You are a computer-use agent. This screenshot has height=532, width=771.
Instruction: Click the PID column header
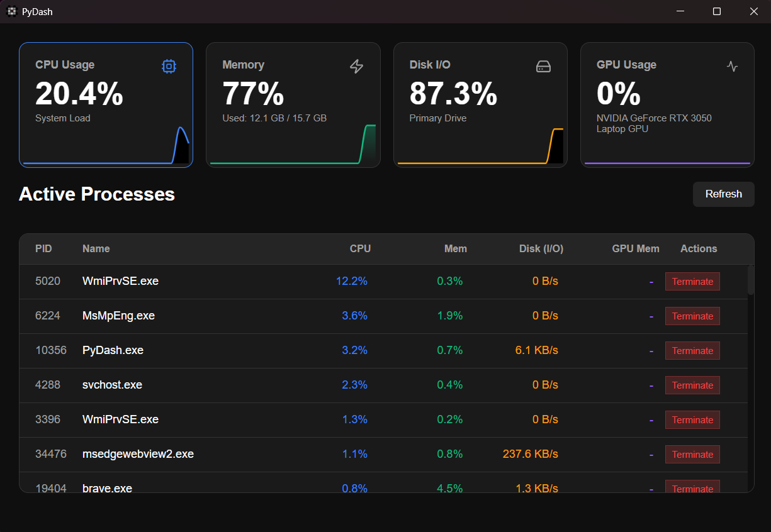coord(43,248)
